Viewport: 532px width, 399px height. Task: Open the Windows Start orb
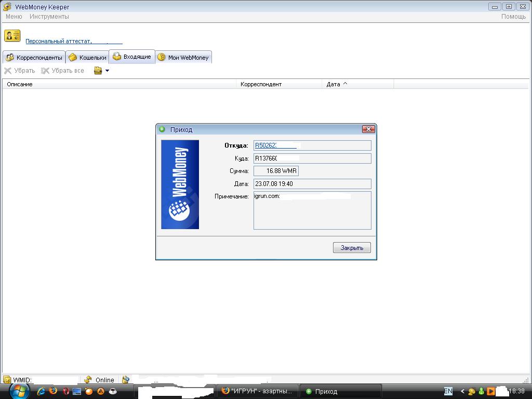(19, 391)
